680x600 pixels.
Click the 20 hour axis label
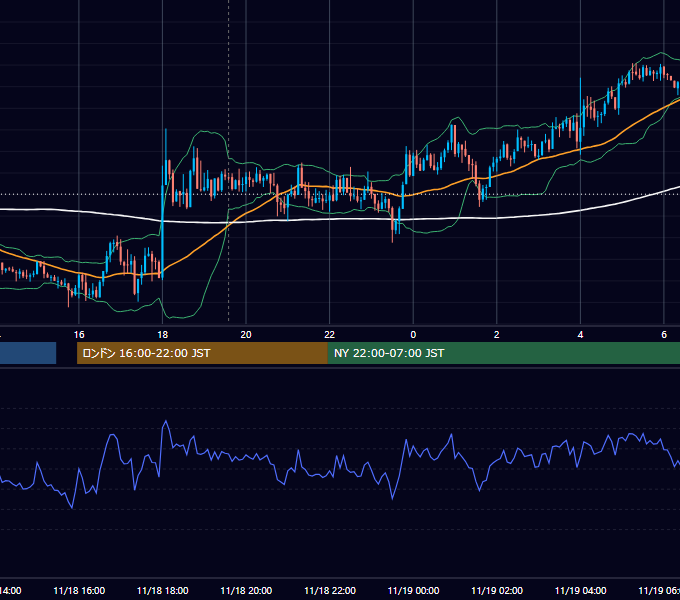point(246,335)
